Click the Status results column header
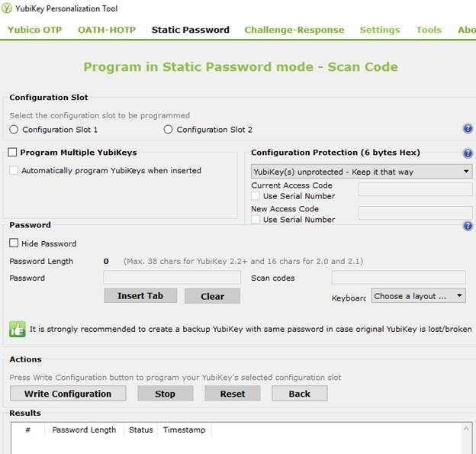476x454 pixels. pyautogui.click(x=141, y=430)
